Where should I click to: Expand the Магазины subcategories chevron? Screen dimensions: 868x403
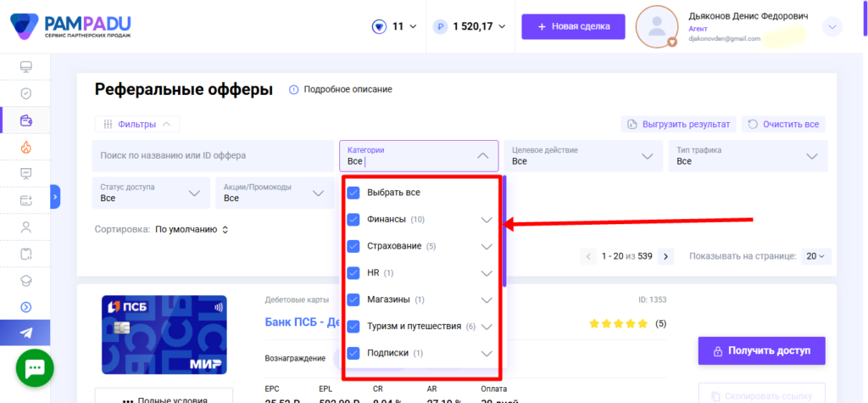click(487, 300)
